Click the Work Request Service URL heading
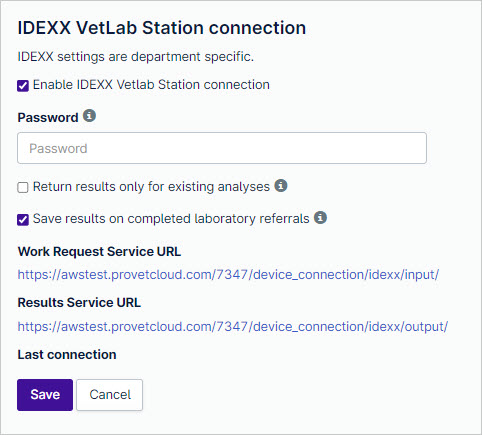The image size is (482, 435). (x=99, y=252)
